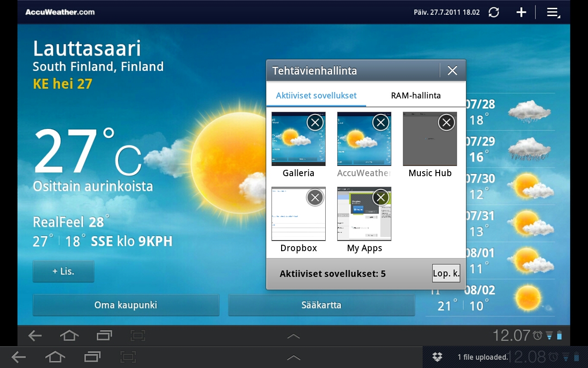Open the Galleria app thumbnail
The width and height of the screenshot is (588, 368).
[299, 139]
